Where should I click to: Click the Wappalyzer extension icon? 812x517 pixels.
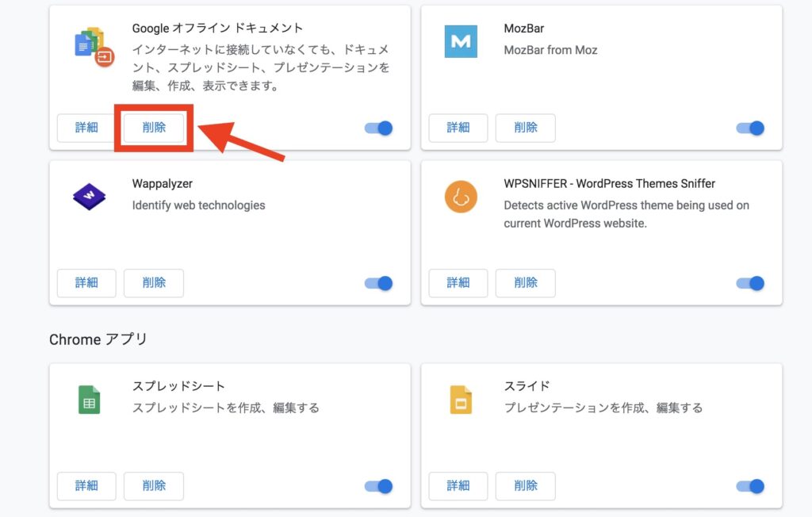coord(89,197)
